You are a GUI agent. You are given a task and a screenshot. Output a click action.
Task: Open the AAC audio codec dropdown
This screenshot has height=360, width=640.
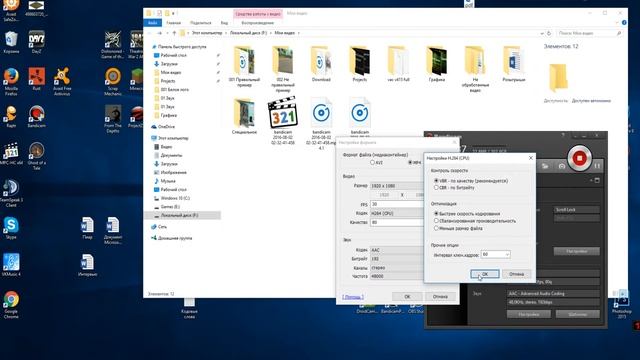[x=397, y=250]
